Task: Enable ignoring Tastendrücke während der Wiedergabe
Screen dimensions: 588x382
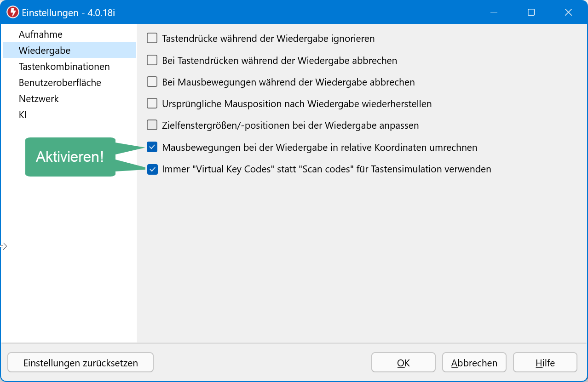Action: (x=152, y=38)
